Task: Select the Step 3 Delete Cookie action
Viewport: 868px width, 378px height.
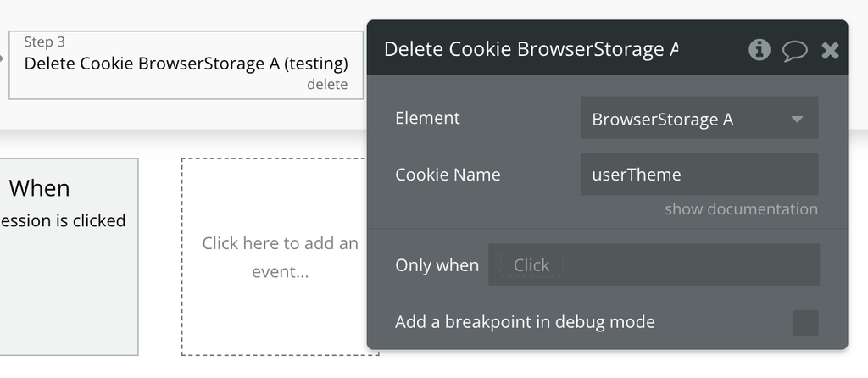Action: point(186,65)
